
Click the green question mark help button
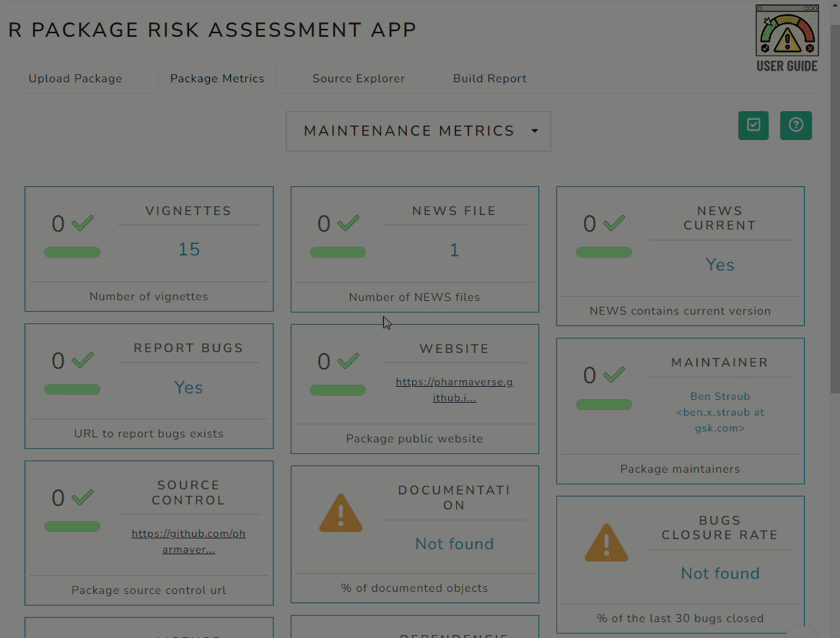(795, 126)
